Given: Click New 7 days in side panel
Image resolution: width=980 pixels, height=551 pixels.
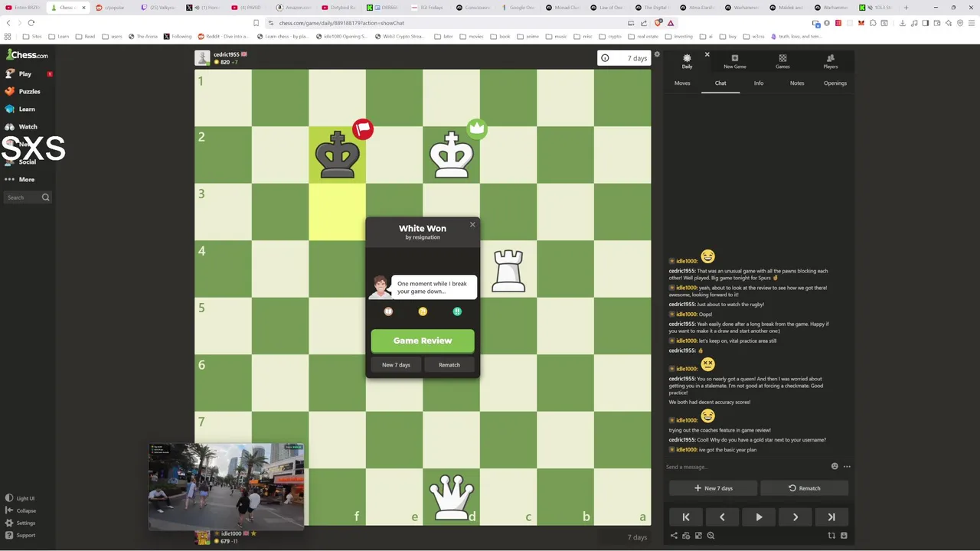Looking at the screenshot, I should pos(714,488).
